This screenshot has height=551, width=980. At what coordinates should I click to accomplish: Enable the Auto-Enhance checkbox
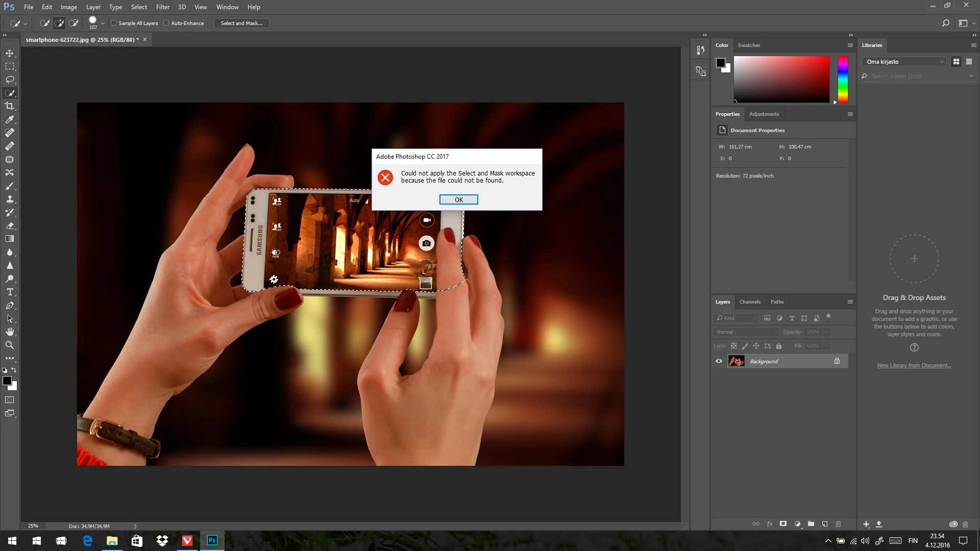(166, 23)
